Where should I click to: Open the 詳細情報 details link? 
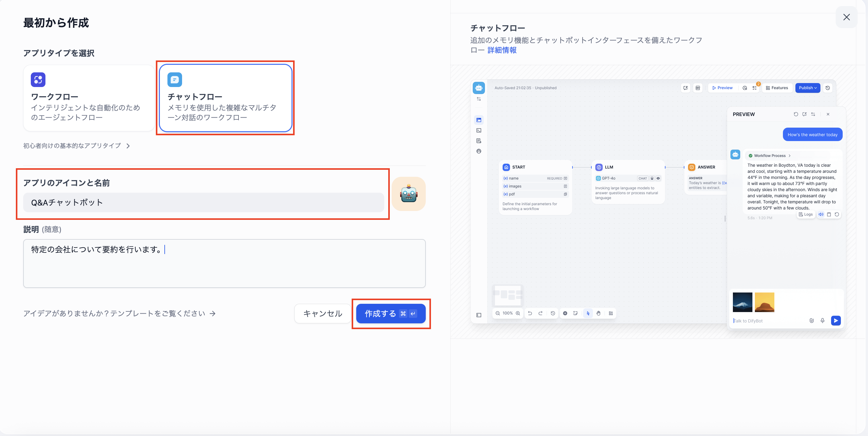point(502,50)
